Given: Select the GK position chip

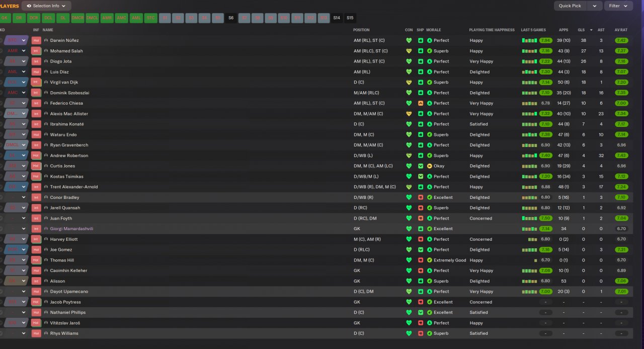Looking at the screenshot, I should [x=5, y=18].
